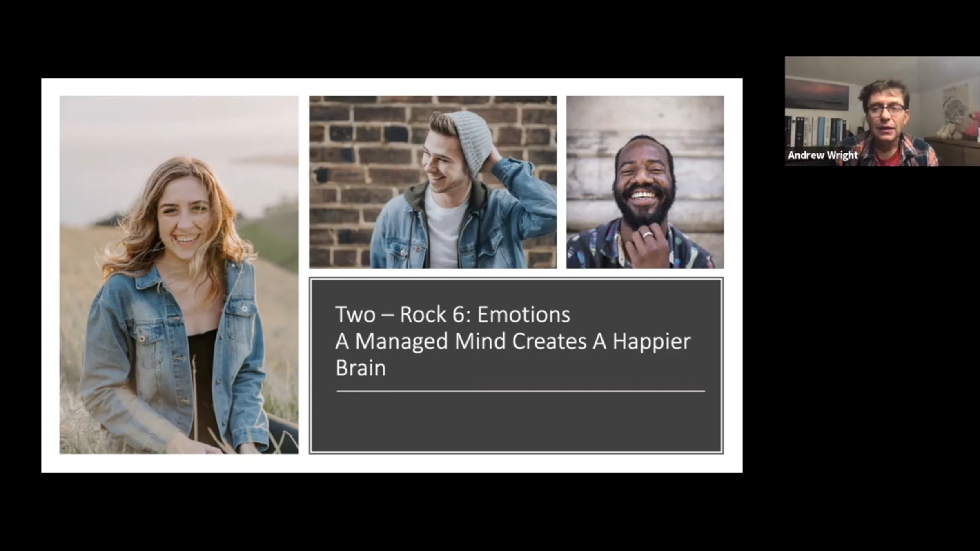Click the photo of laughing bearded man
This screenshot has height=551, width=980.
pyautogui.click(x=645, y=182)
